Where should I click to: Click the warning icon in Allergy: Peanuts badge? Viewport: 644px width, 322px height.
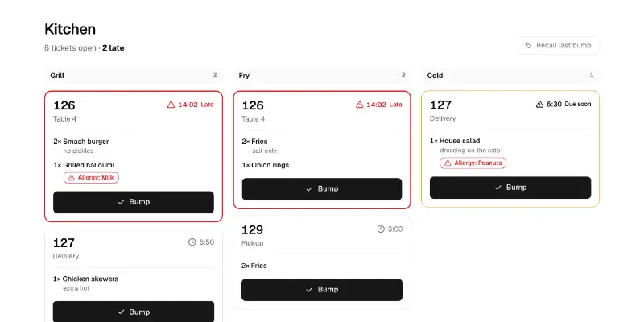coord(448,163)
